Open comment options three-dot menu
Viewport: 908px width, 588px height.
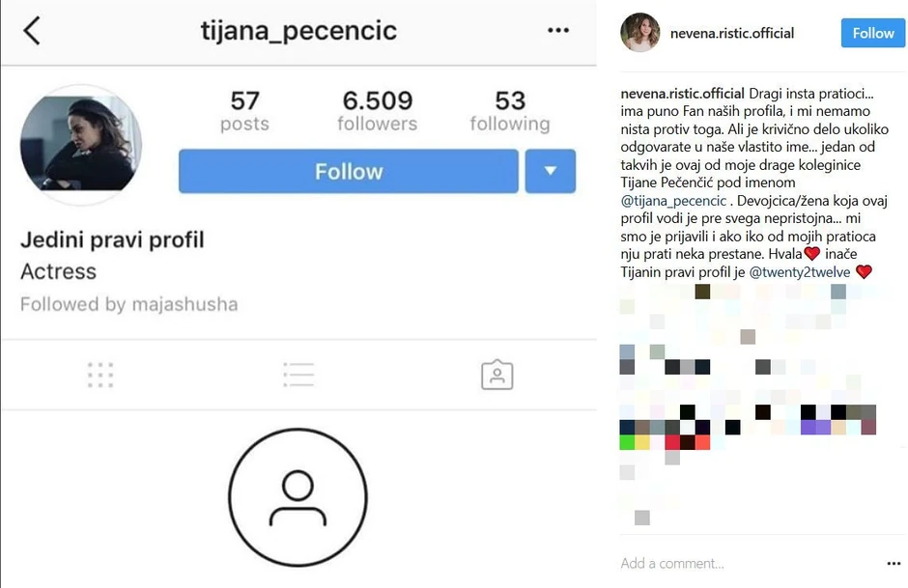894,564
